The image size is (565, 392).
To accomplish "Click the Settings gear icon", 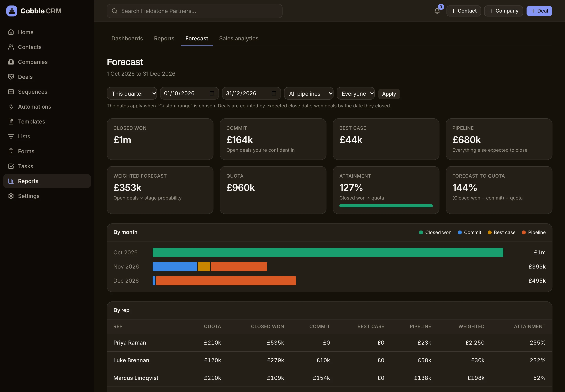I will pyautogui.click(x=11, y=196).
